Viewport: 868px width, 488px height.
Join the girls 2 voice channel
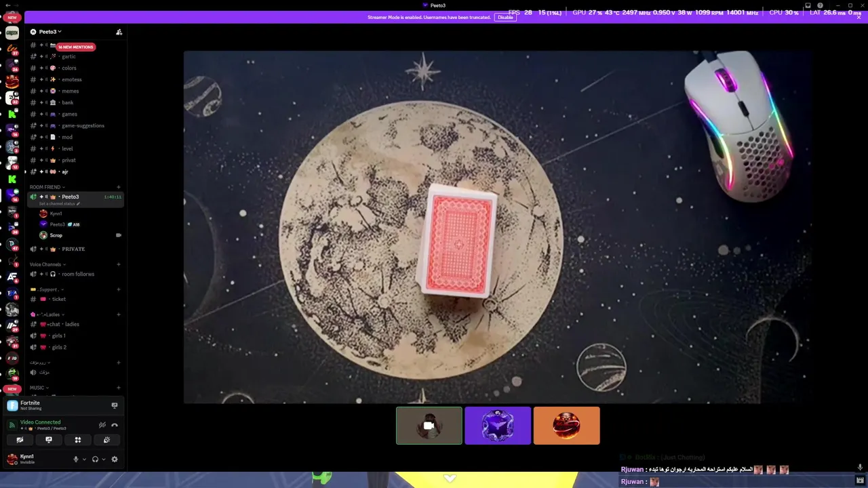point(75,347)
